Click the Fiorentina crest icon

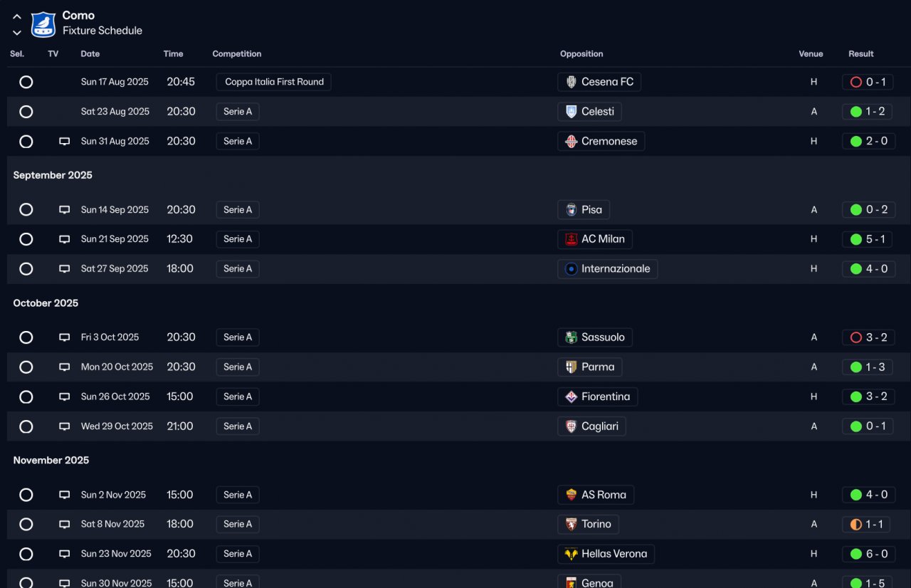coord(571,397)
